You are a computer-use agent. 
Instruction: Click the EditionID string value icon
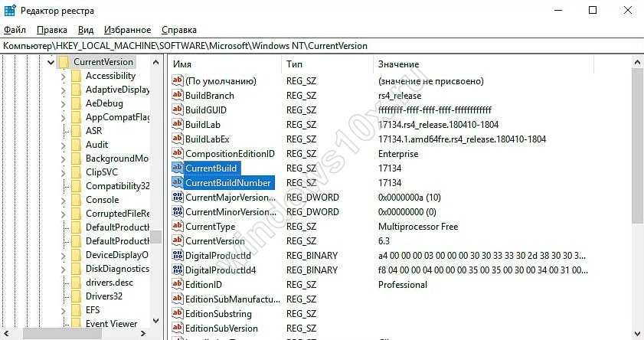[x=178, y=285]
